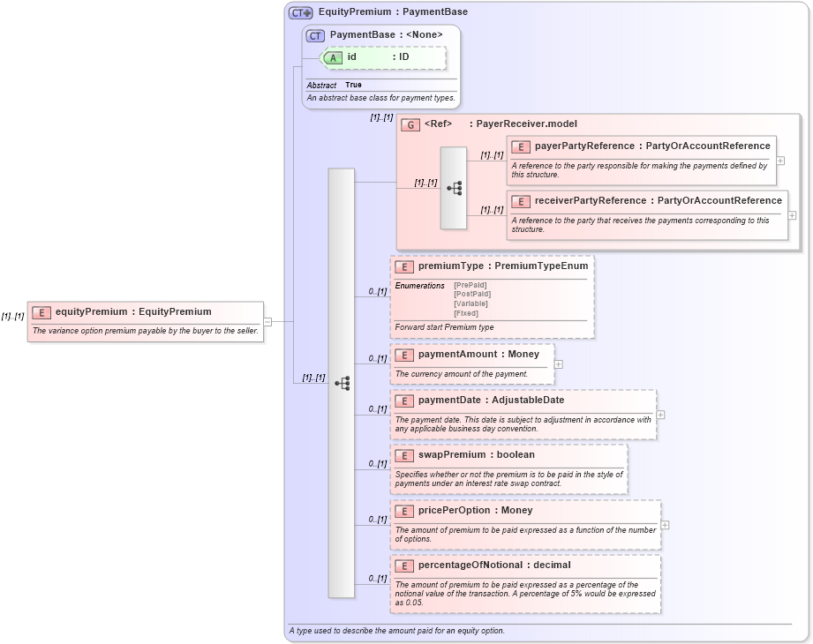Click the CT icon of PaymentBase

pyautogui.click(x=315, y=36)
